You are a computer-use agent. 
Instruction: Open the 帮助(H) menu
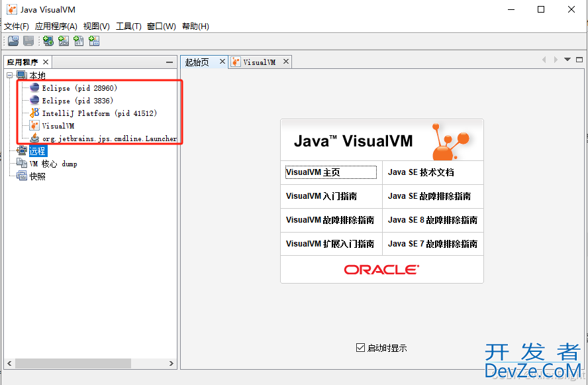pos(195,27)
